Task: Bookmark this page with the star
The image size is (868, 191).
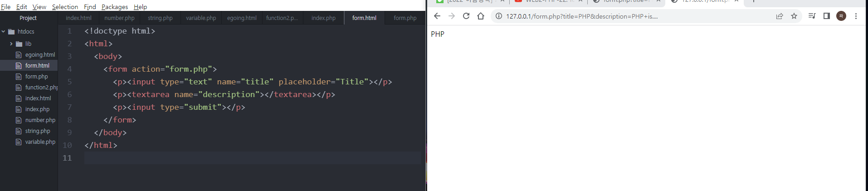Action: pos(794,16)
